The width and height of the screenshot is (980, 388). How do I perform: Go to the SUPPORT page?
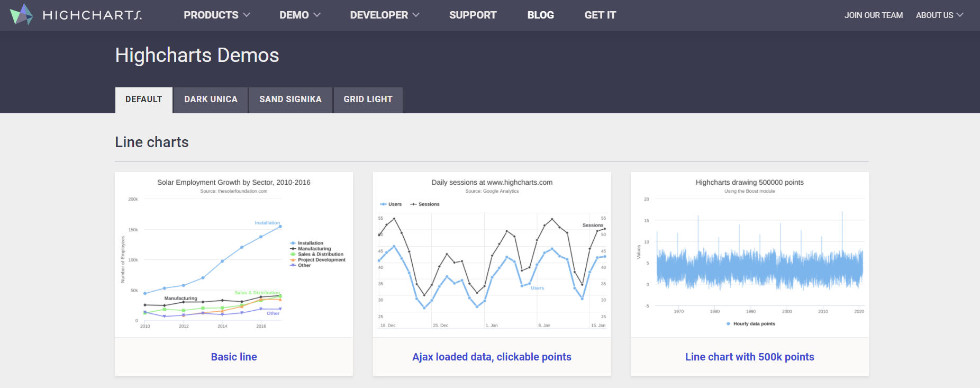coord(473,15)
